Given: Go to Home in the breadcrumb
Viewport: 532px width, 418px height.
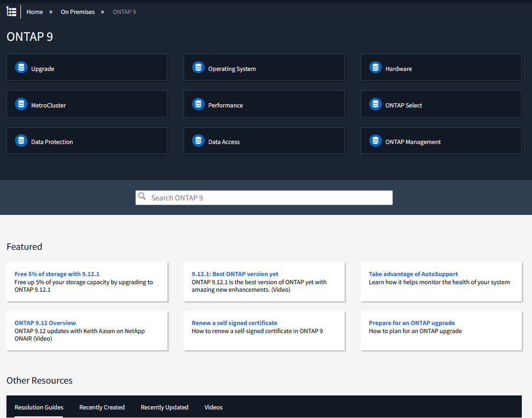Looking at the screenshot, I should (35, 12).
